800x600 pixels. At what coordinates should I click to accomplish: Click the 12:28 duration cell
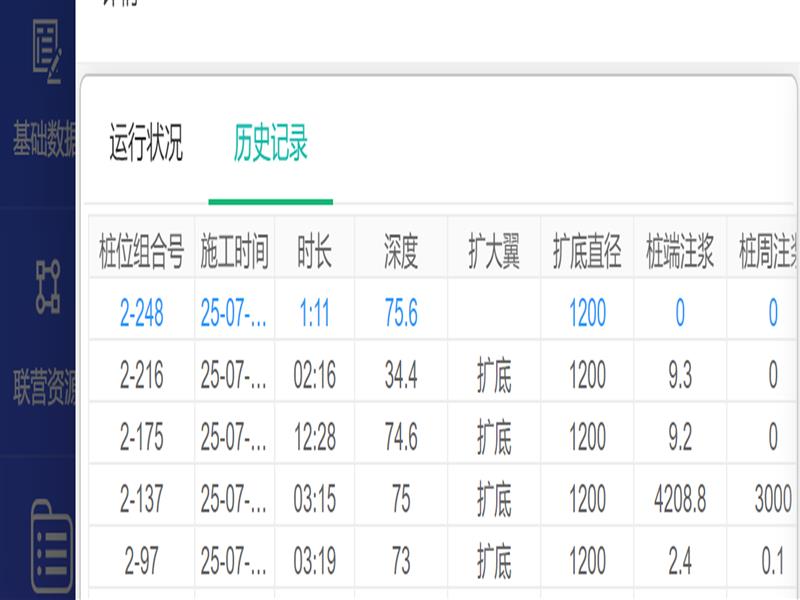[314, 437]
